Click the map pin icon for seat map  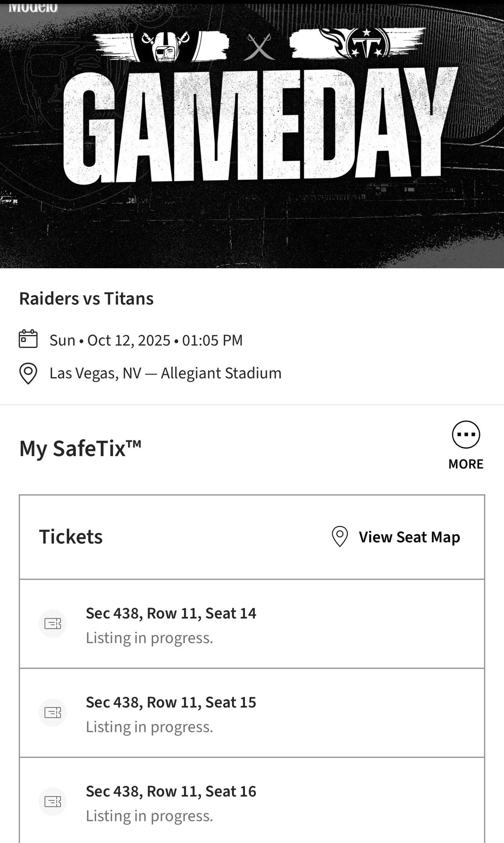pyautogui.click(x=339, y=537)
